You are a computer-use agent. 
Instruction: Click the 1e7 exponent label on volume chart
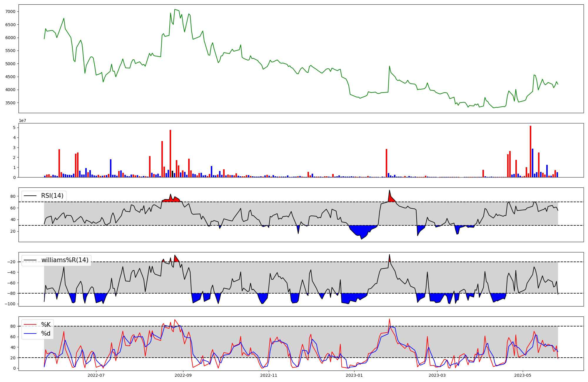(x=23, y=121)
